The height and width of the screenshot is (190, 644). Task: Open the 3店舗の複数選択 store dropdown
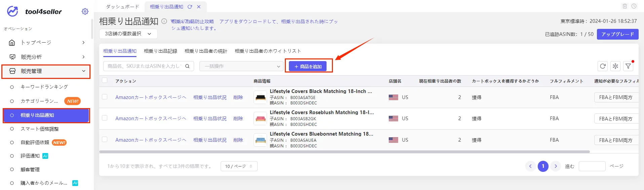pyautogui.click(x=128, y=34)
